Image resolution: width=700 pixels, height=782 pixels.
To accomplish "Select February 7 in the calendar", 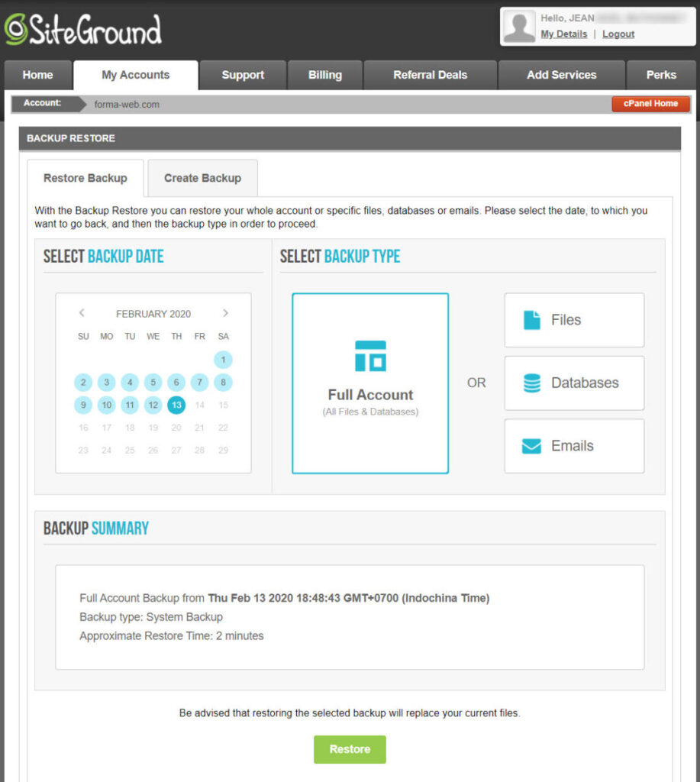I will [199, 383].
